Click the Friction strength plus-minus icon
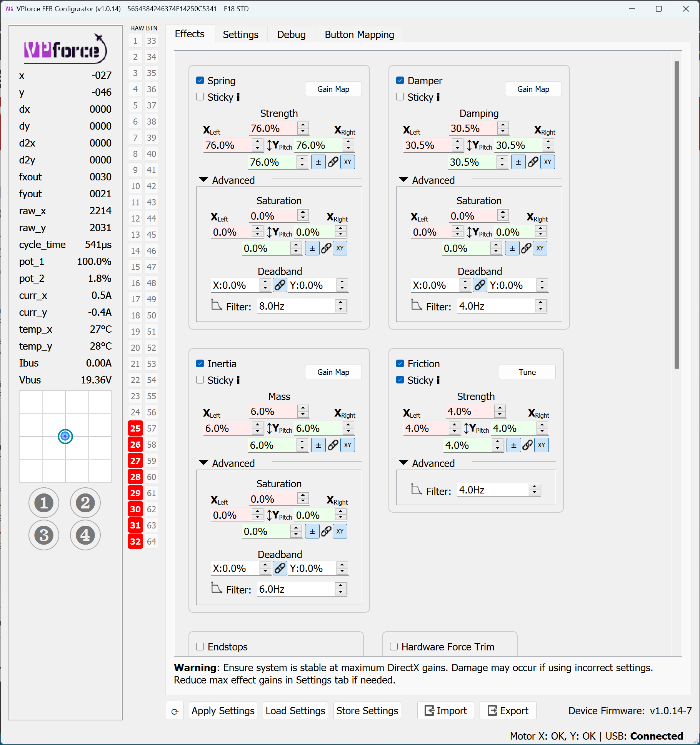The width and height of the screenshot is (700, 745). pos(514,445)
